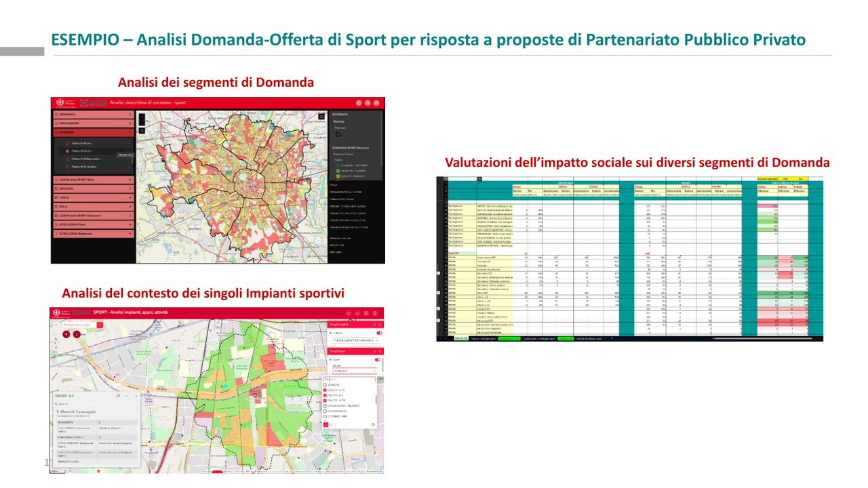Close the CALCIO - A 5 popup
868x488 pixels.
(136, 396)
